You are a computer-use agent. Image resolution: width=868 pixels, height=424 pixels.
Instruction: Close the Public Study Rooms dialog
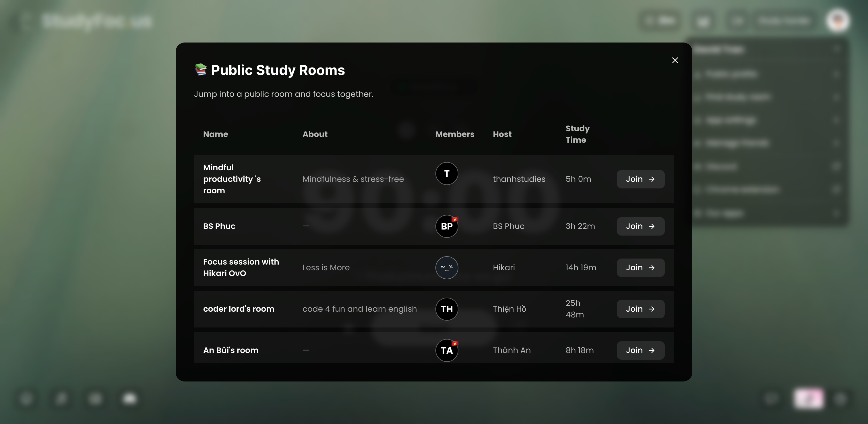coord(675,60)
